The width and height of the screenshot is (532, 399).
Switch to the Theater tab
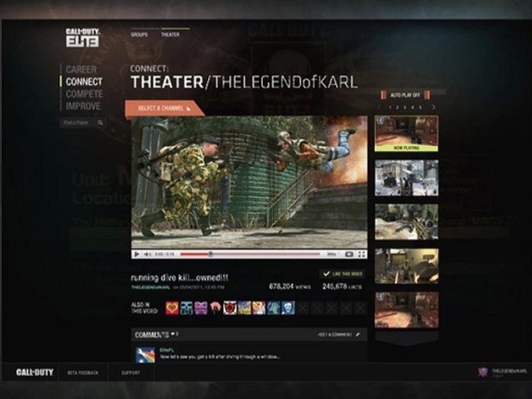click(170, 34)
